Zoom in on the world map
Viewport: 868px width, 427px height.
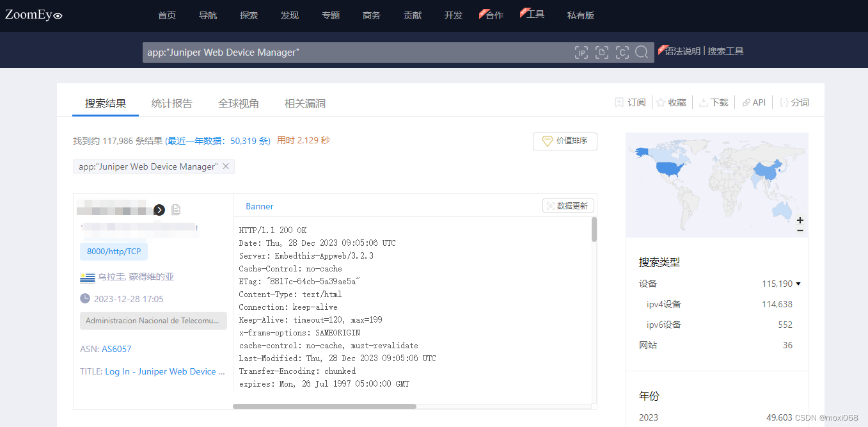[x=800, y=220]
